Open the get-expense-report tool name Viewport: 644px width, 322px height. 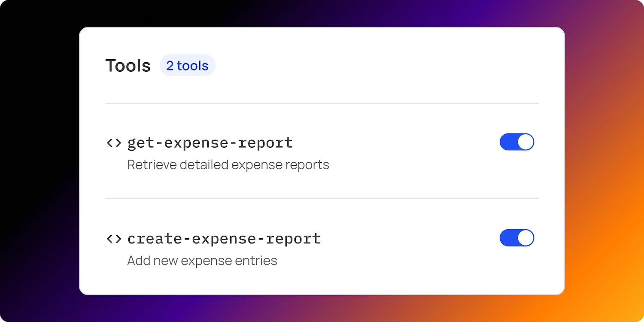coord(210,143)
